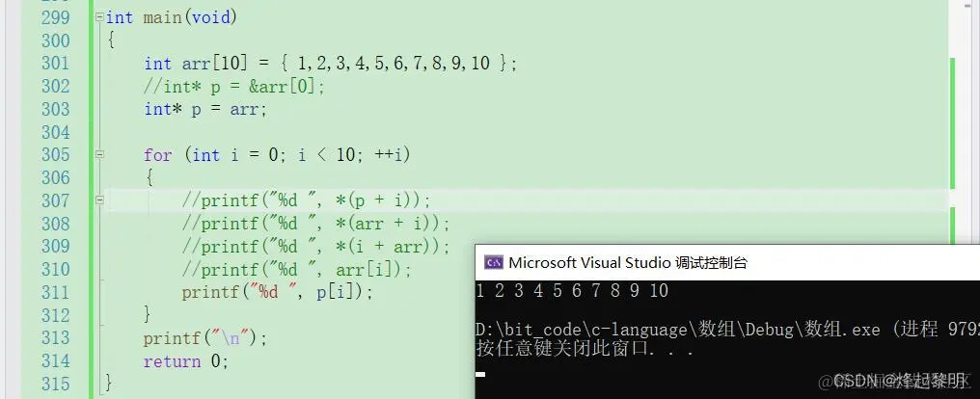
Task: Click the comment with 'arr[i]'
Action: pos(297,269)
